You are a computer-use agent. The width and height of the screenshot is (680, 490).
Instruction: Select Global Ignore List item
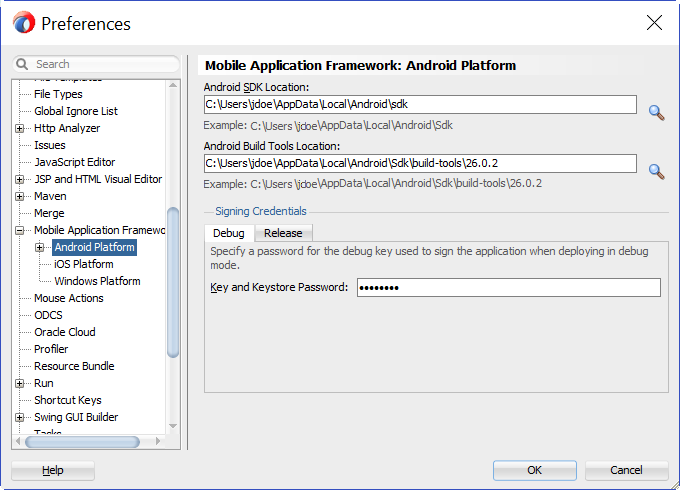pyautogui.click(x=76, y=111)
